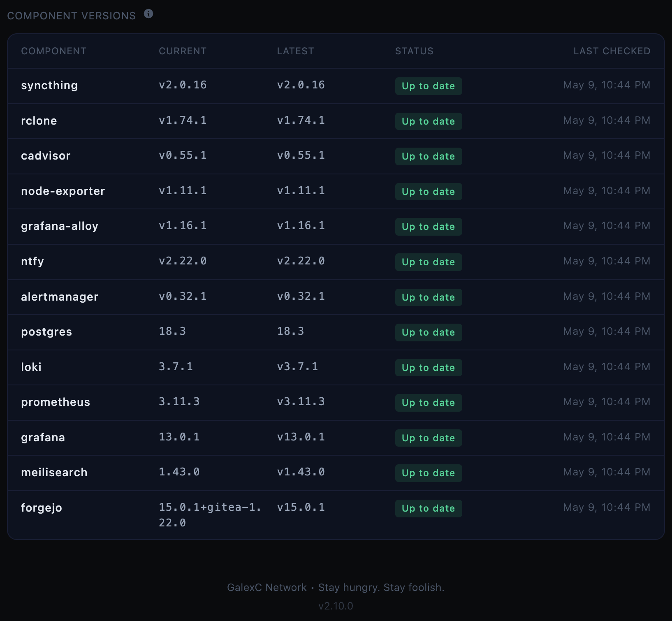The image size is (672, 621).
Task: Click the Up to date badge for prometheus
Action: tap(429, 403)
